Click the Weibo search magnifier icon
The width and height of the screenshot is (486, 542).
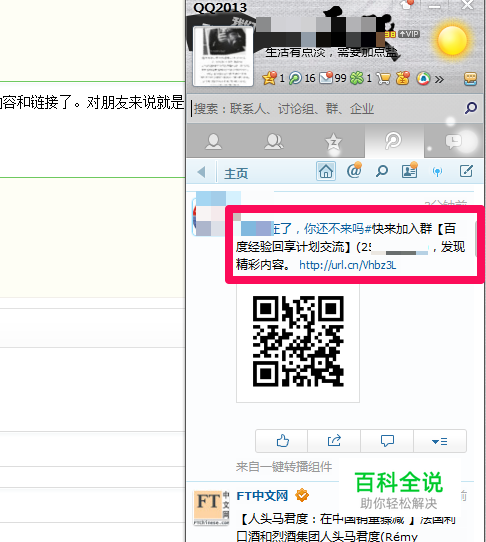(x=382, y=171)
